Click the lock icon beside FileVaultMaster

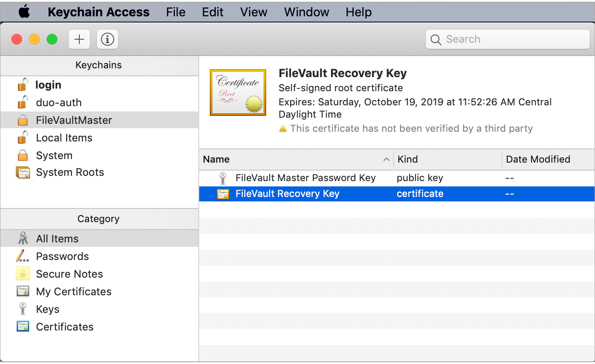pyautogui.click(x=22, y=120)
